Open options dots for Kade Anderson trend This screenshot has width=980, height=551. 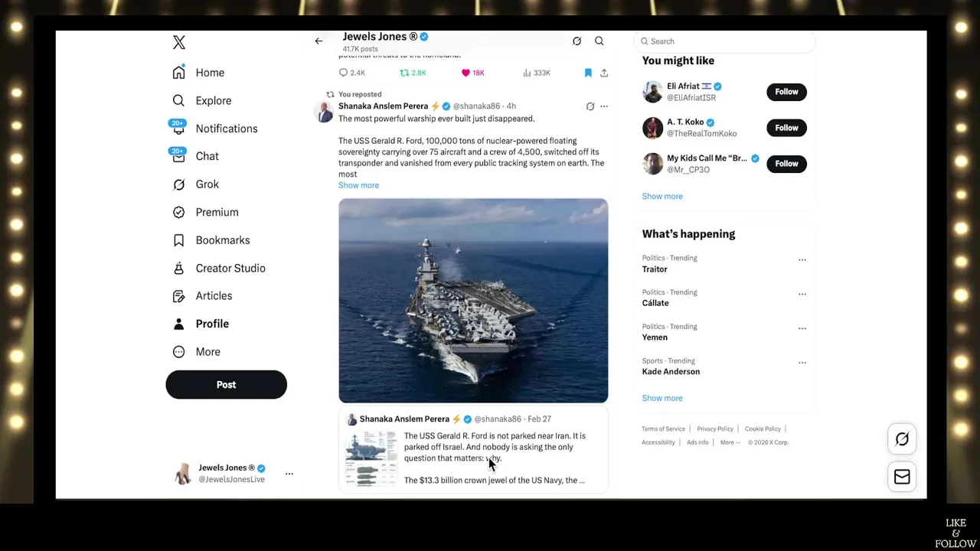[x=802, y=363]
